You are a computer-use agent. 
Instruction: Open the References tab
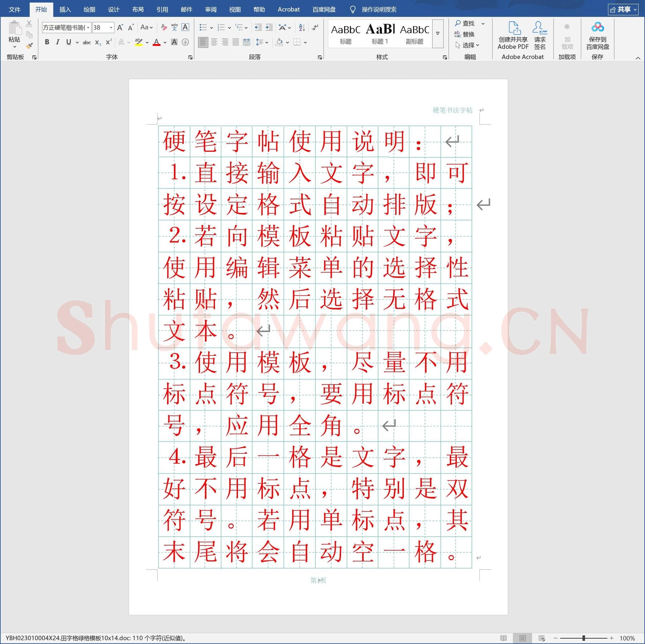pyautogui.click(x=162, y=9)
